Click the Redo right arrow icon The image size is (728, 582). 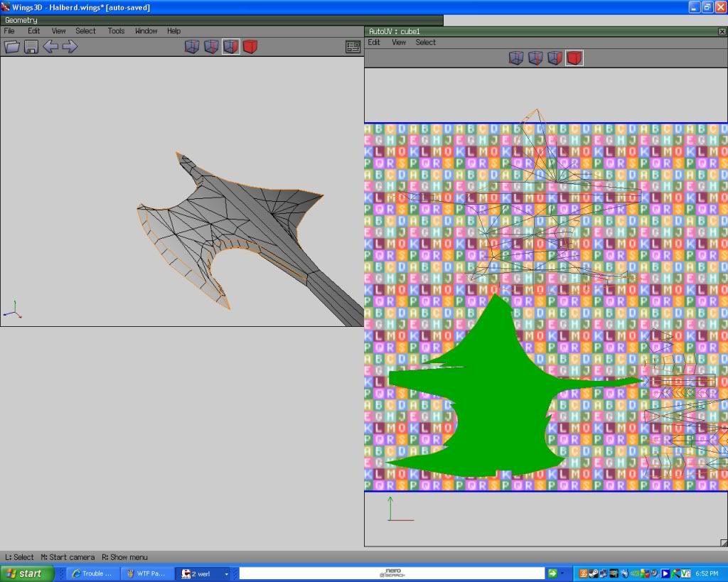click(70, 47)
